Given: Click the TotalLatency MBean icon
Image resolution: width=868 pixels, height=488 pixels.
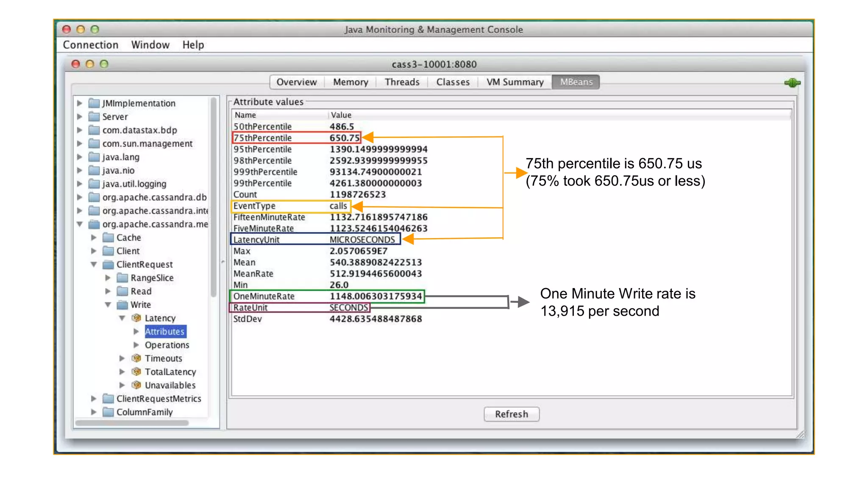Looking at the screenshot, I should [136, 372].
